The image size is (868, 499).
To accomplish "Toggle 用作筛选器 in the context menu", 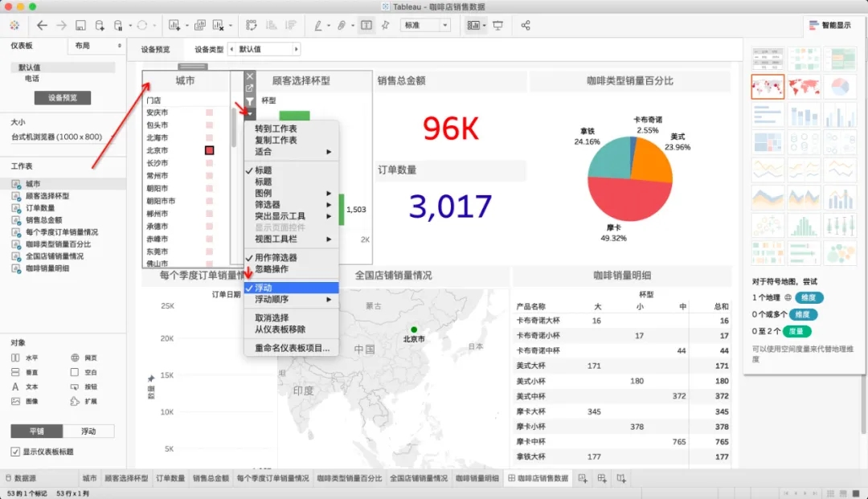I will pyautogui.click(x=276, y=258).
